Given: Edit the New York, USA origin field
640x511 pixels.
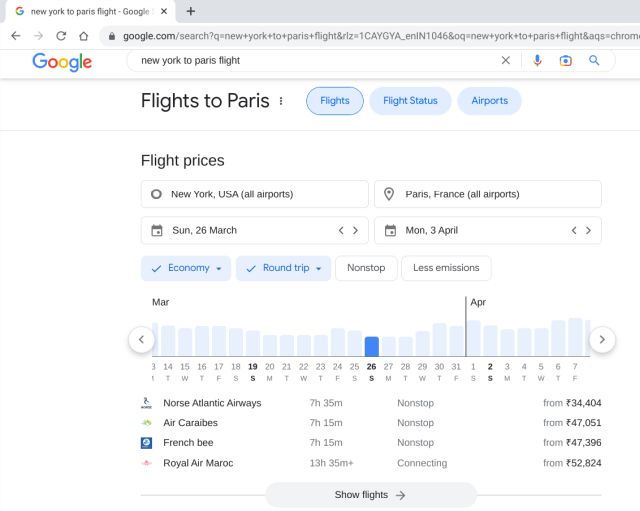Looking at the screenshot, I should [255, 194].
